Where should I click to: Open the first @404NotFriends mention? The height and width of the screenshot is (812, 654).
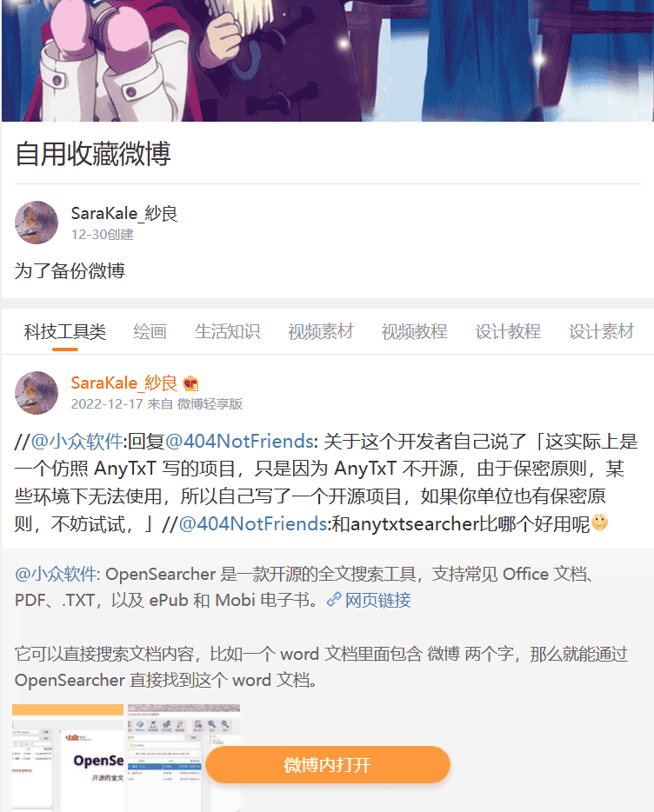pos(239,442)
